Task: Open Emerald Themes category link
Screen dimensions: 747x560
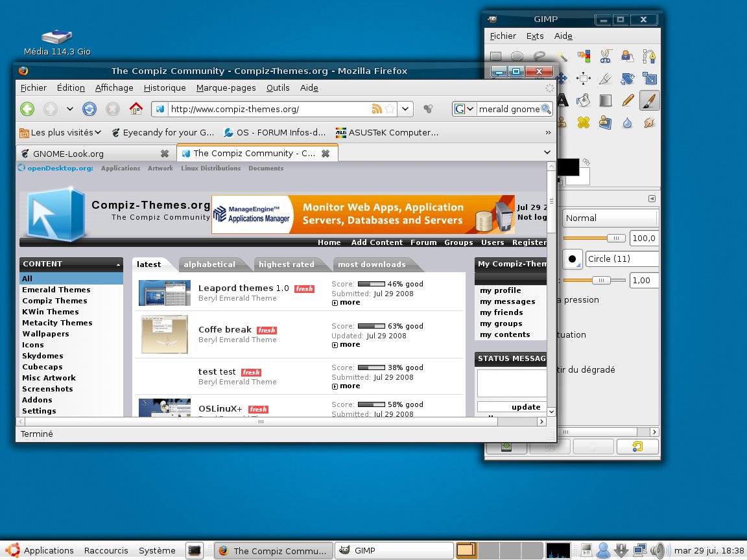Action: point(56,290)
